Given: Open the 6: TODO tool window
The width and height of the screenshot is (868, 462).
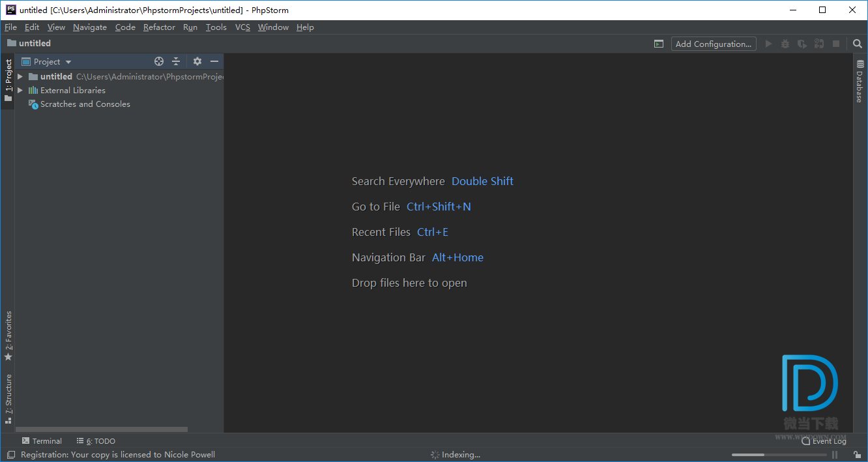Looking at the screenshot, I should pyautogui.click(x=96, y=441).
